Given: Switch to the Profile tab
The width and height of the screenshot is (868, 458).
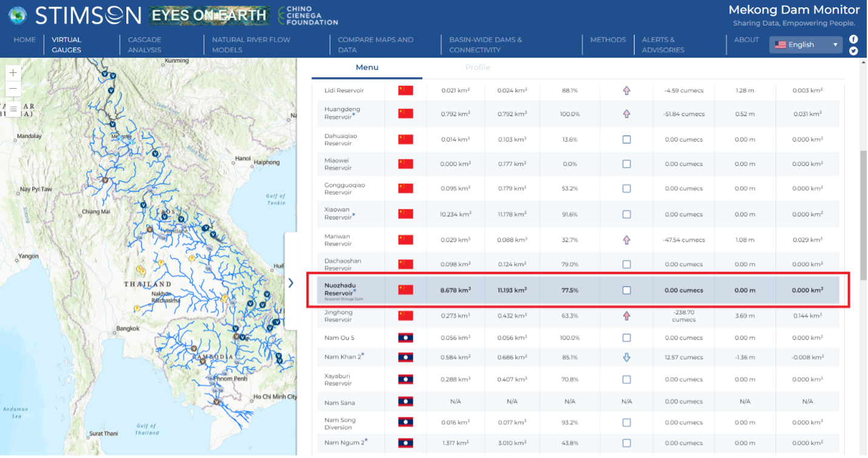Looking at the screenshot, I should [x=477, y=67].
